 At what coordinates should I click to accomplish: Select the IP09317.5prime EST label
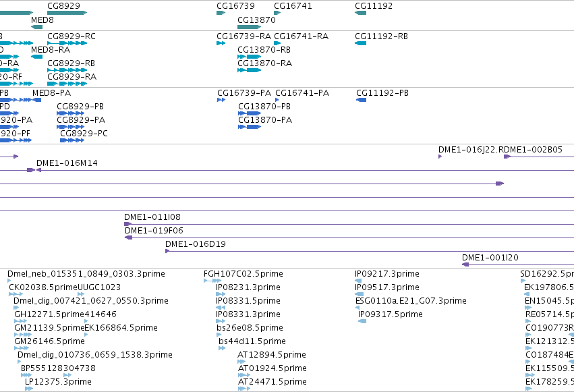tap(391, 314)
